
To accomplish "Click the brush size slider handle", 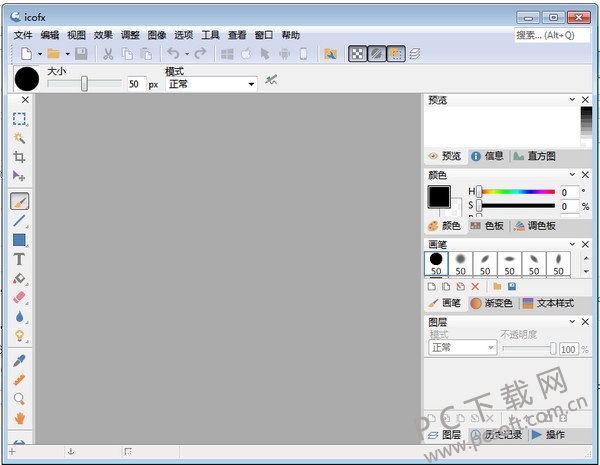I will point(84,83).
